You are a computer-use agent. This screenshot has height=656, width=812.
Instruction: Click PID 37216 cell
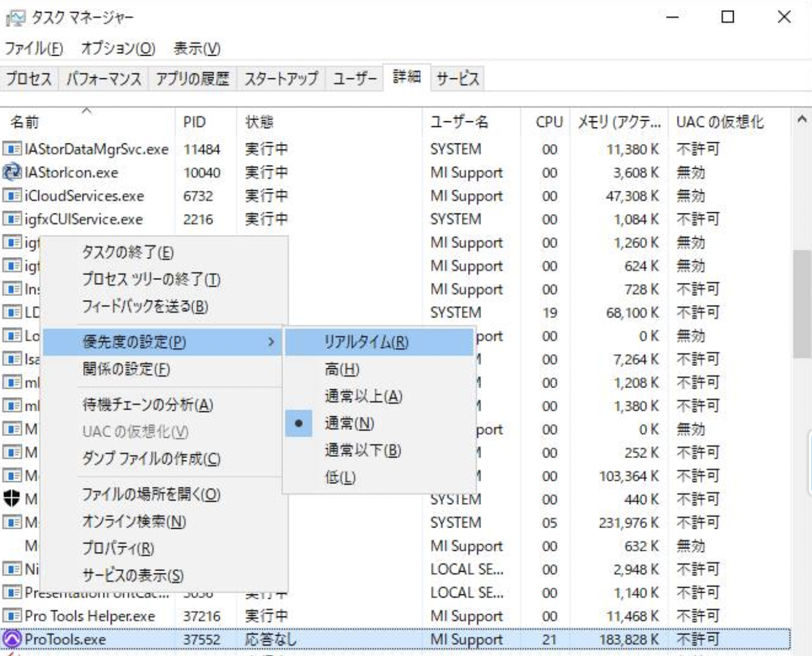tap(202, 616)
